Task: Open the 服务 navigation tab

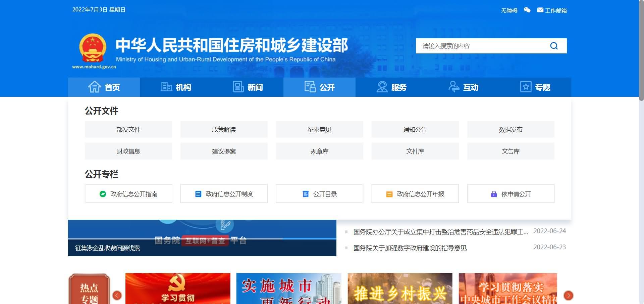Action: (391, 87)
